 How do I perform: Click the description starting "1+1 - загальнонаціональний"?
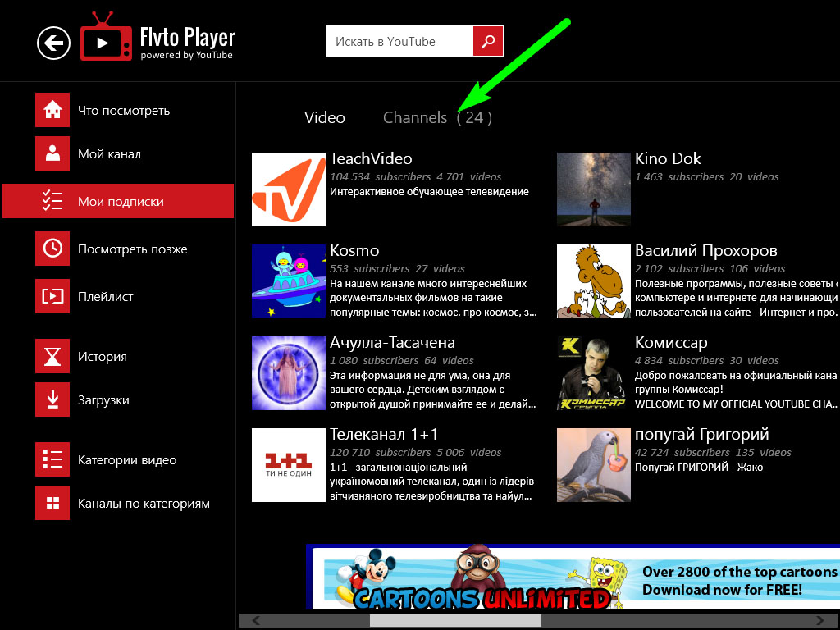point(431,482)
